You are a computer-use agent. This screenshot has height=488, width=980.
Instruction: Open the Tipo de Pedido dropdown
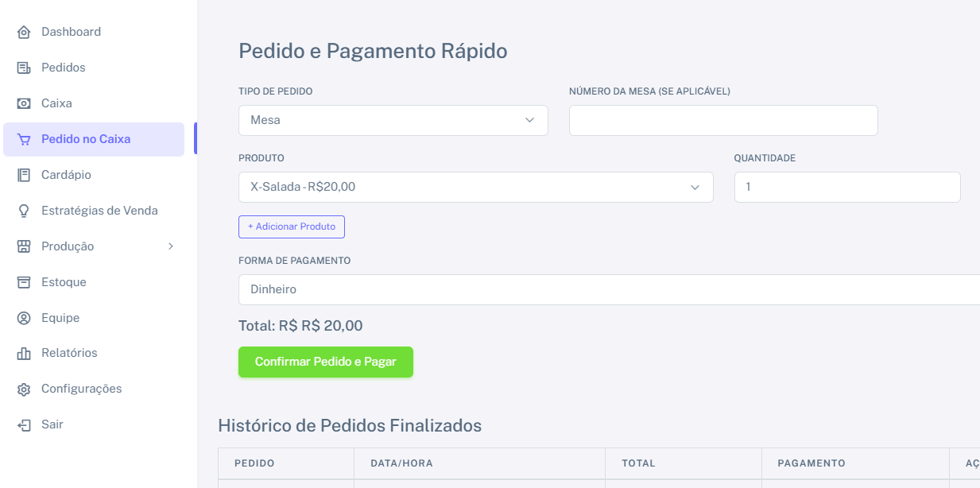[393, 121]
